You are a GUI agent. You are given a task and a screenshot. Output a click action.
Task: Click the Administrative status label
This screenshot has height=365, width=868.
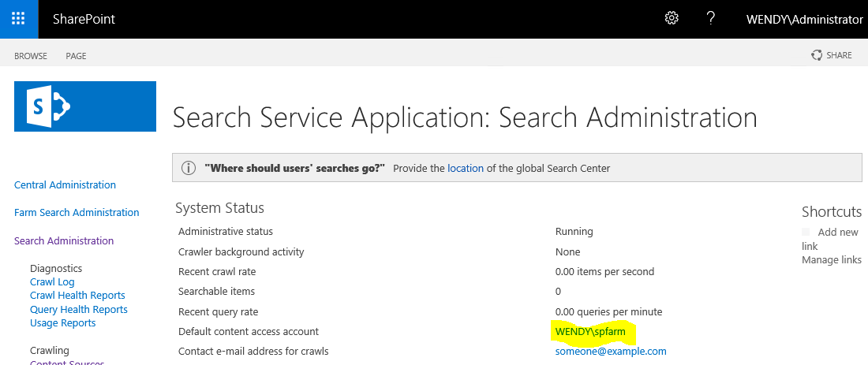[x=226, y=231]
